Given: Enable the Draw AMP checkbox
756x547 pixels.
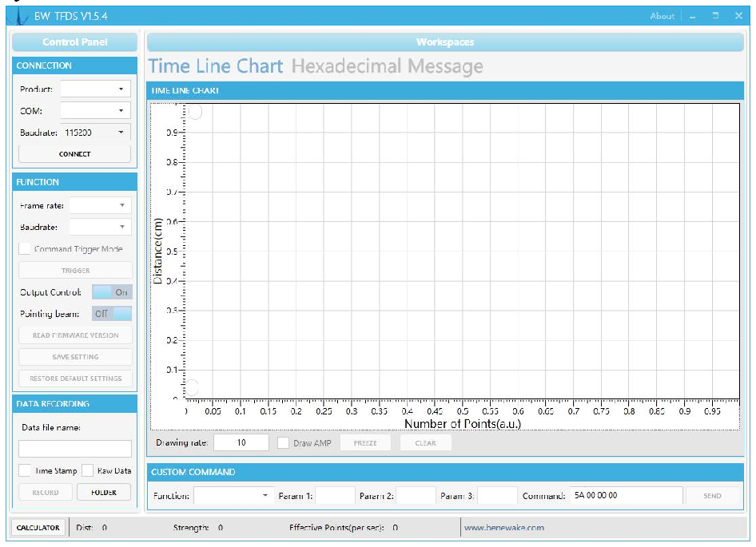Looking at the screenshot, I should pos(283,443).
